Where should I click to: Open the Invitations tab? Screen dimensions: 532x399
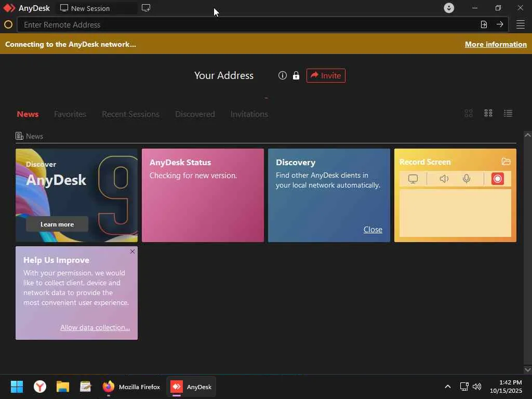(x=249, y=114)
